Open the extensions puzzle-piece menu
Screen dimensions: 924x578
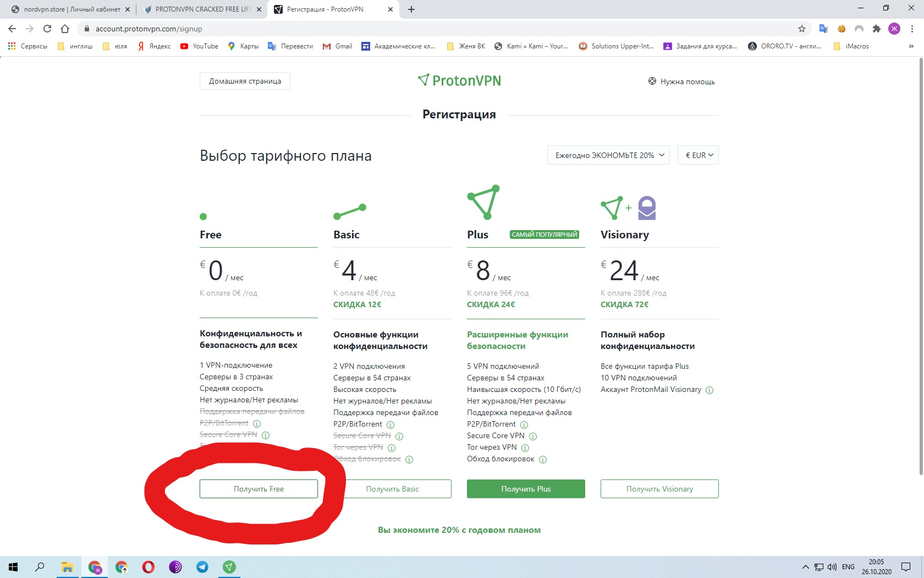(x=877, y=29)
